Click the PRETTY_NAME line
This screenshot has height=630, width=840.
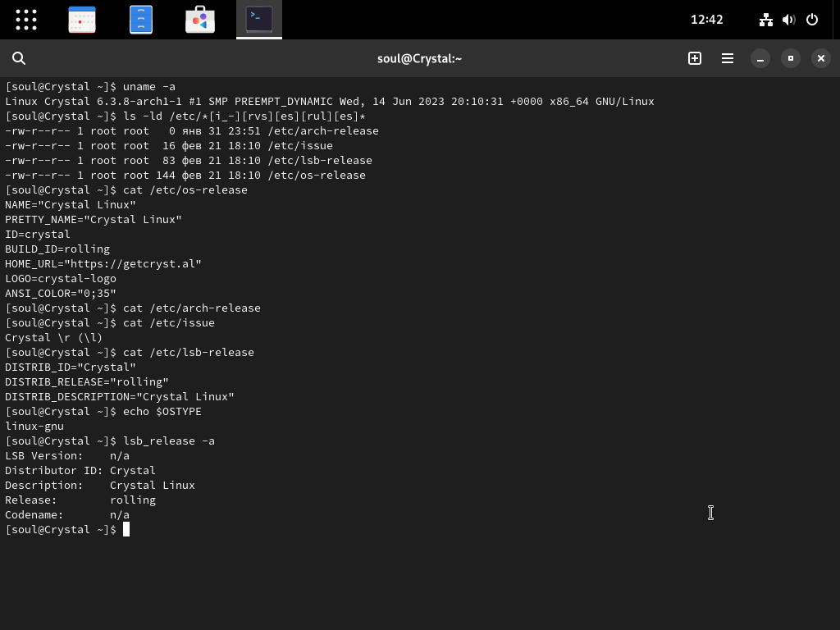pos(94,220)
